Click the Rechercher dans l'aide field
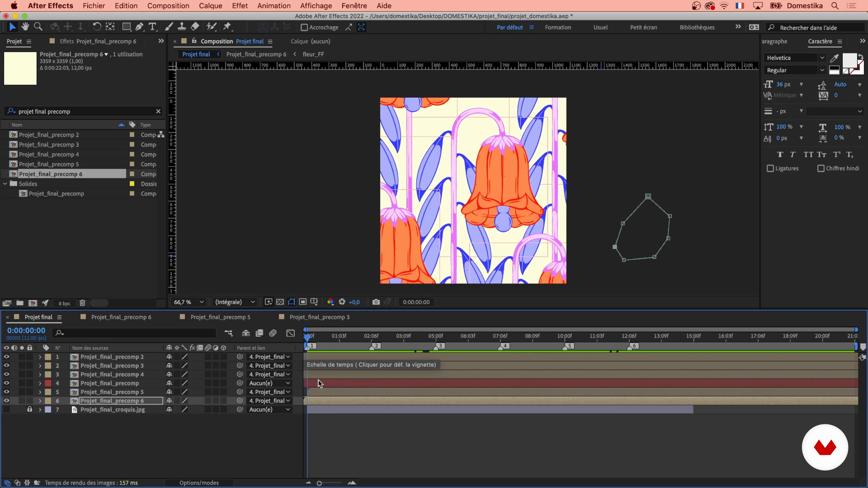 point(815,28)
